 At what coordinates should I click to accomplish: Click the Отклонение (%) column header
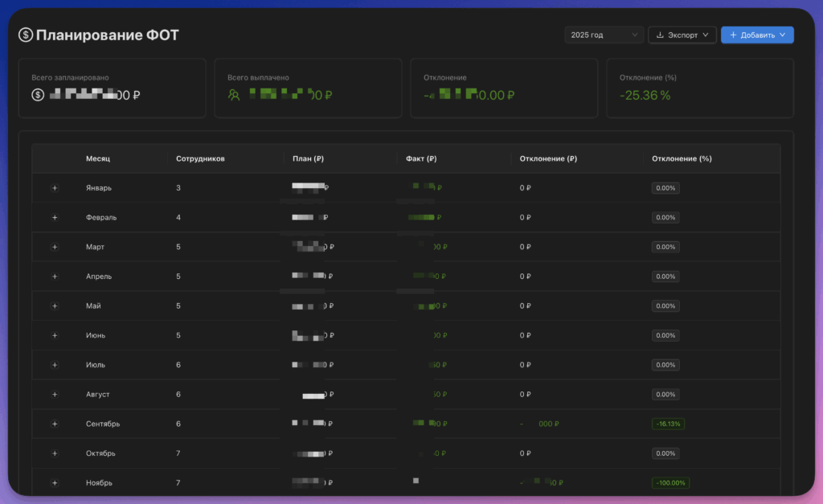click(682, 158)
